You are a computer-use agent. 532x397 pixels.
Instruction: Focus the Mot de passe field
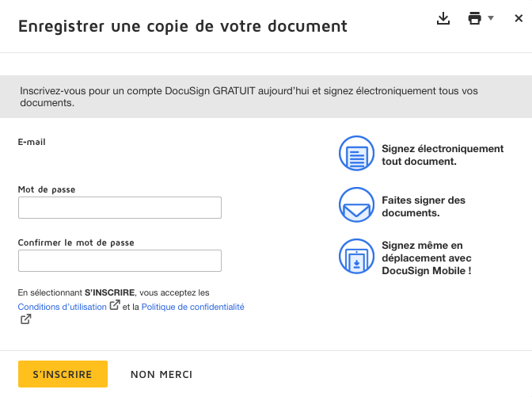pyautogui.click(x=120, y=208)
